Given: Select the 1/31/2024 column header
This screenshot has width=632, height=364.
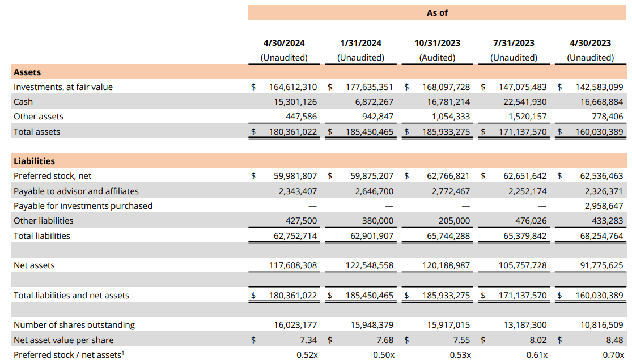Looking at the screenshot, I should [x=360, y=42].
